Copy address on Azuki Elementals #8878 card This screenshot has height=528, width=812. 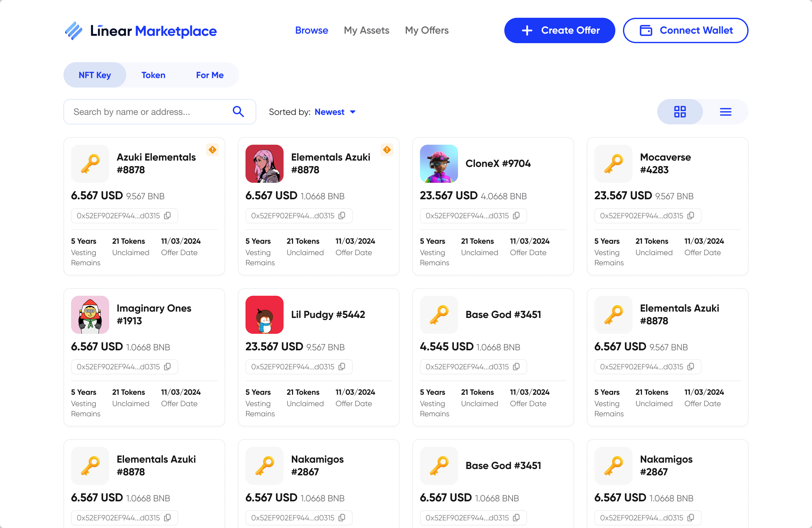point(167,216)
